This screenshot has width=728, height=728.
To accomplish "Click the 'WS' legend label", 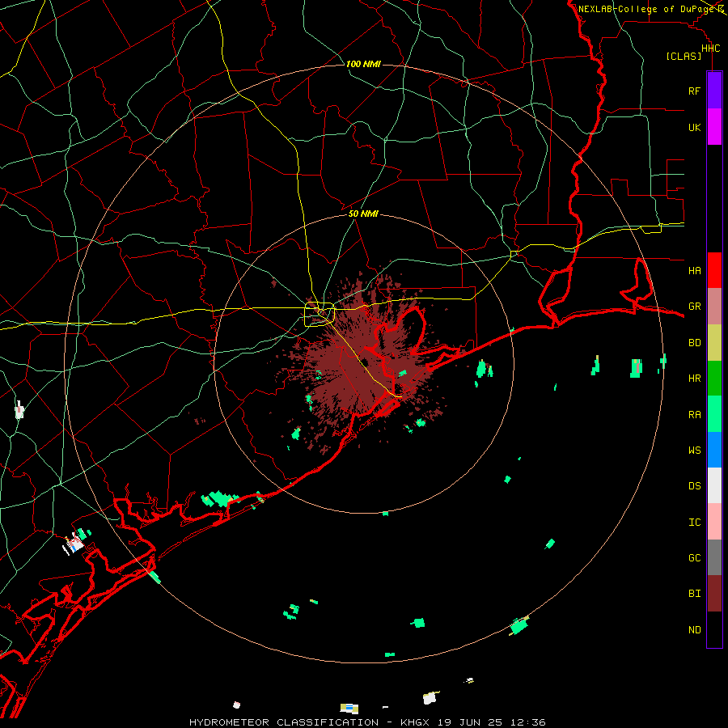I will coord(694,451).
